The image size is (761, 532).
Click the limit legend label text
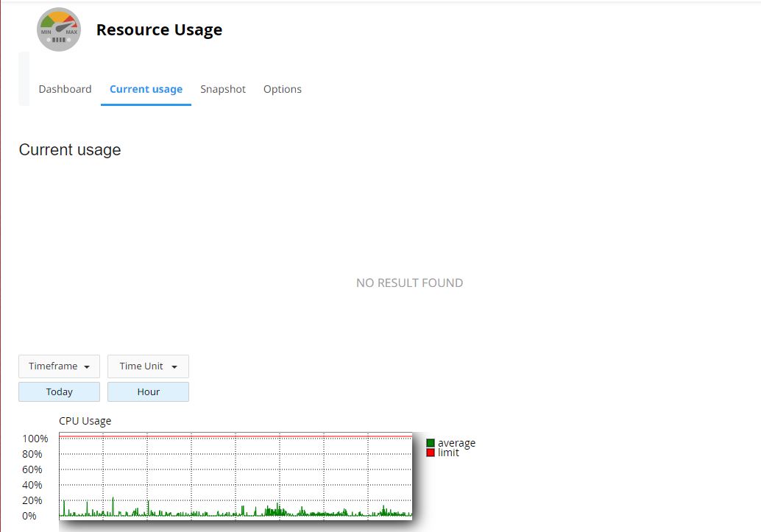tap(448, 453)
